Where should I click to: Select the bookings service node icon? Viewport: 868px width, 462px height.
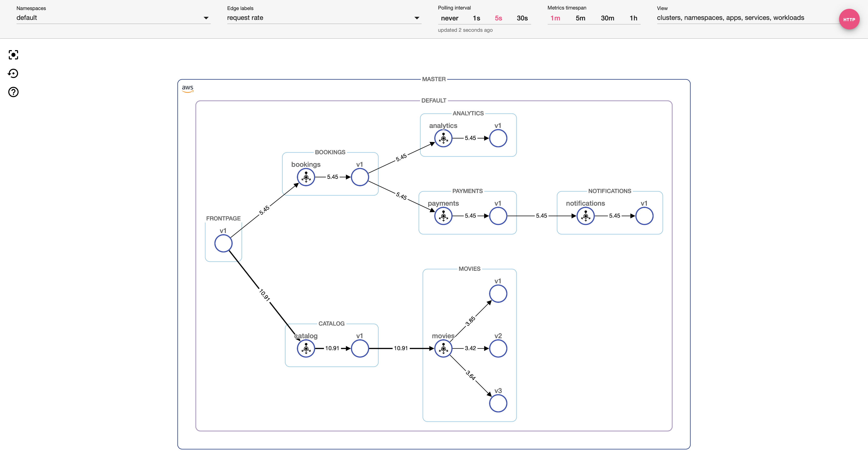click(x=306, y=177)
